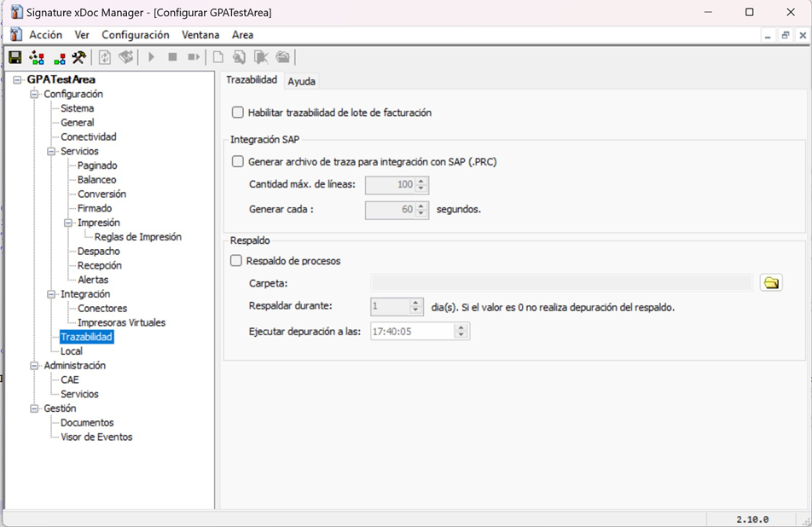Click the greyed document refresh toolbar icon
Screen dimensions: 812x527
pos(105,57)
